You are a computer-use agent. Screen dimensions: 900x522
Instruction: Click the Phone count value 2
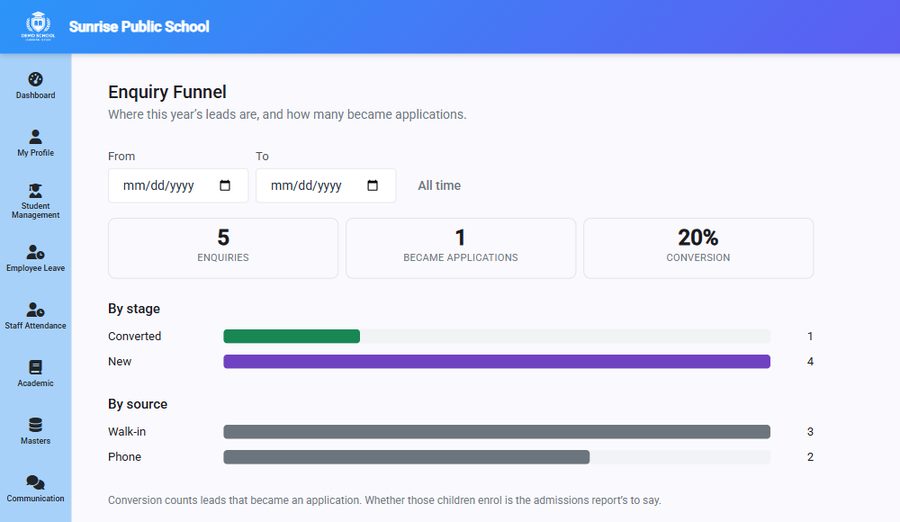pyautogui.click(x=810, y=457)
